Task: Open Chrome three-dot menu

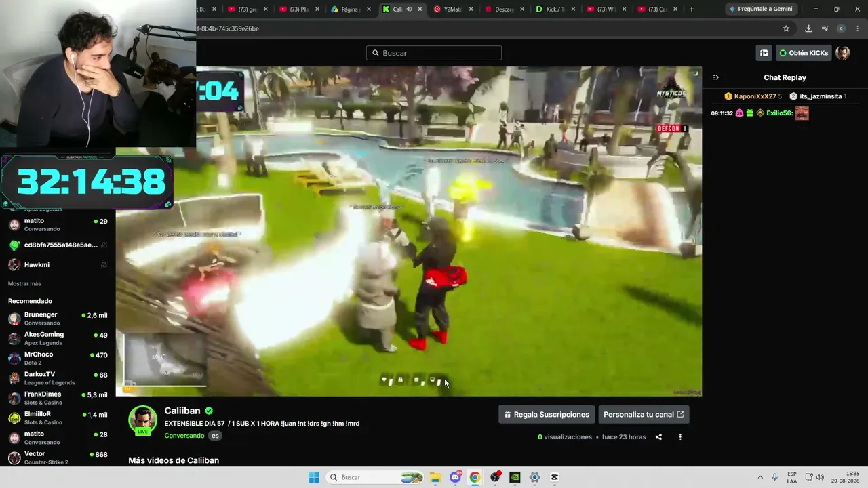Action: [x=857, y=28]
